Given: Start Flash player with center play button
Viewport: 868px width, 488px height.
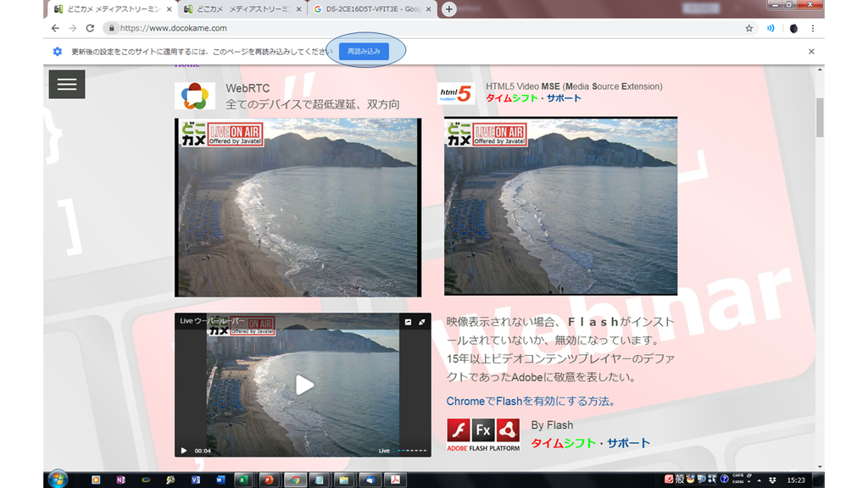Looking at the screenshot, I should [x=304, y=385].
